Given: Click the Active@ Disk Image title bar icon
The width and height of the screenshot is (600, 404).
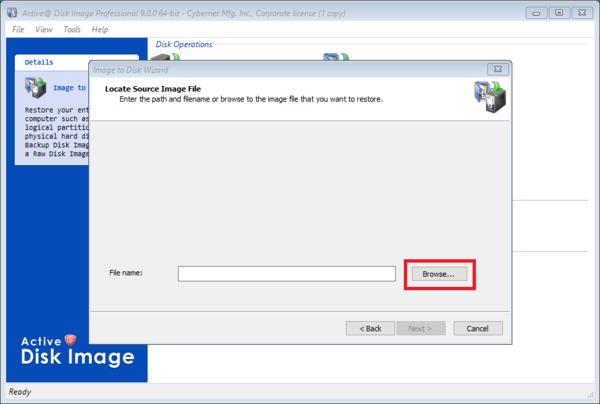Looking at the screenshot, I should 12,13.
